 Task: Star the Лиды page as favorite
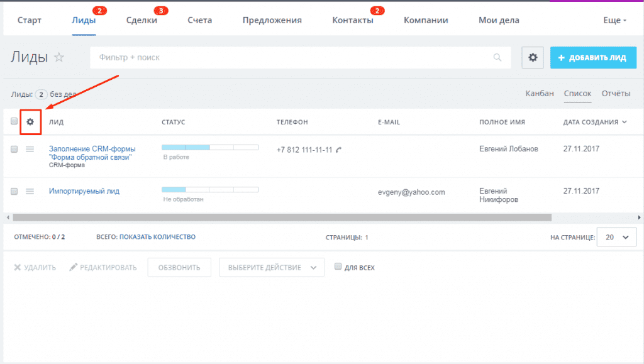tap(59, 58)
